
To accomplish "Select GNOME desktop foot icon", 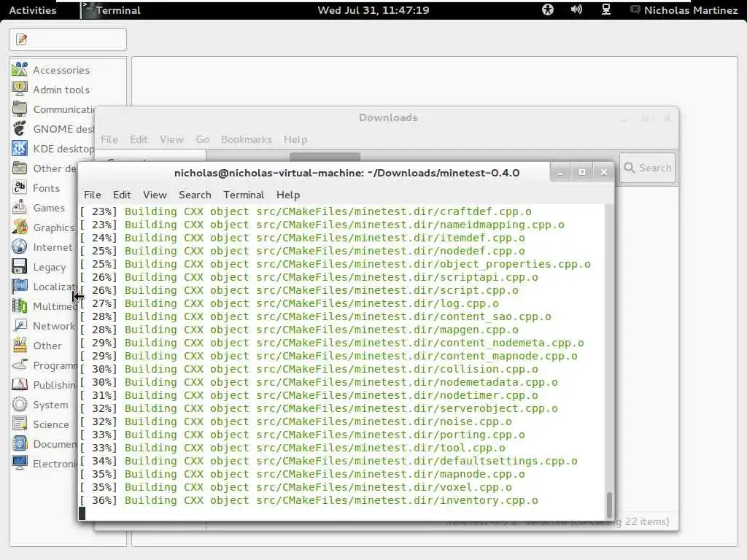I will 20,128.
